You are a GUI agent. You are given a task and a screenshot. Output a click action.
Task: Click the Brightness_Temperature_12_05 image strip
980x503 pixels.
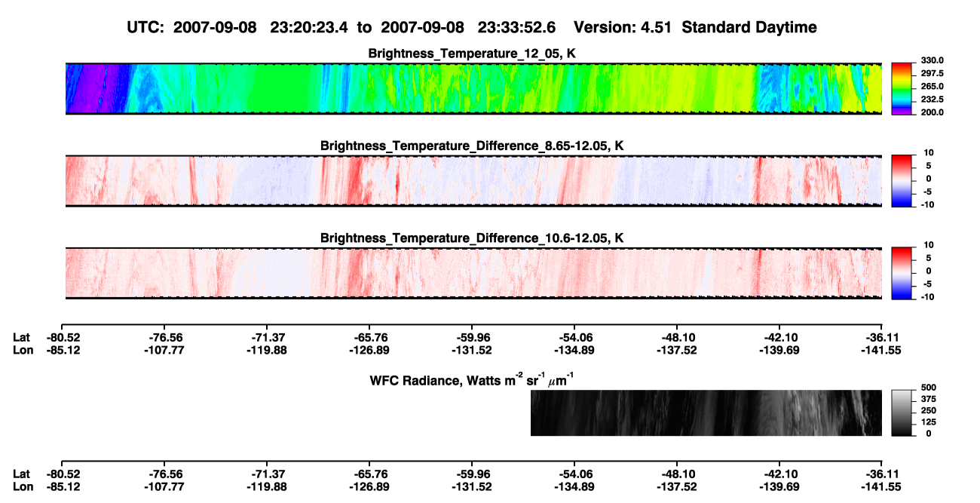[x=473, y=89]
